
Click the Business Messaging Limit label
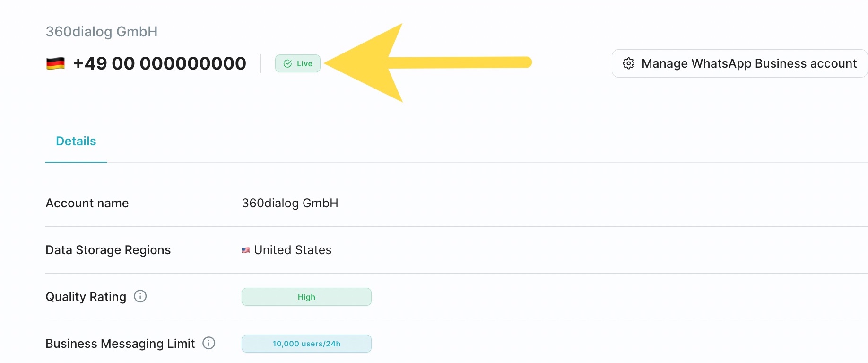tap(120, 344)
